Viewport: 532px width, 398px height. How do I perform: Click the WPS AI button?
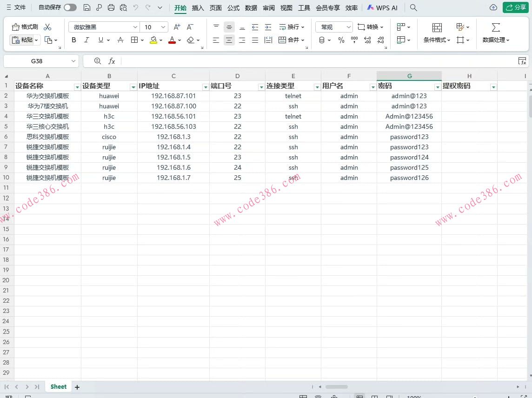(382, 7)
